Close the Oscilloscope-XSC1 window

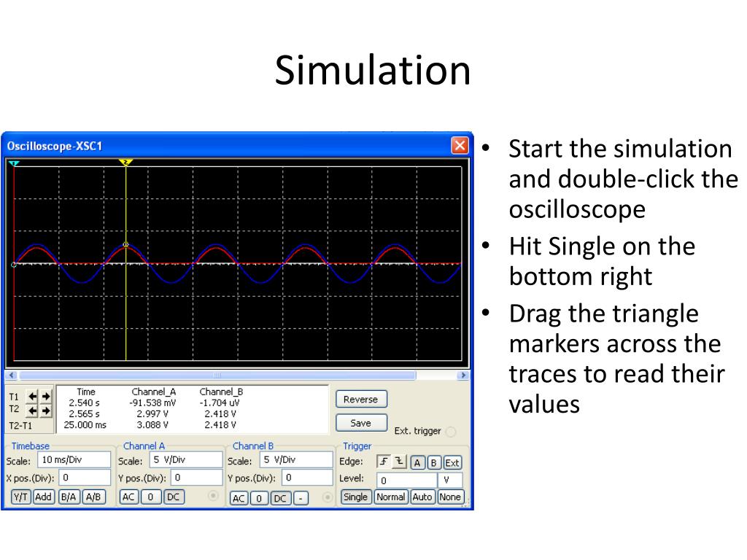460,146
